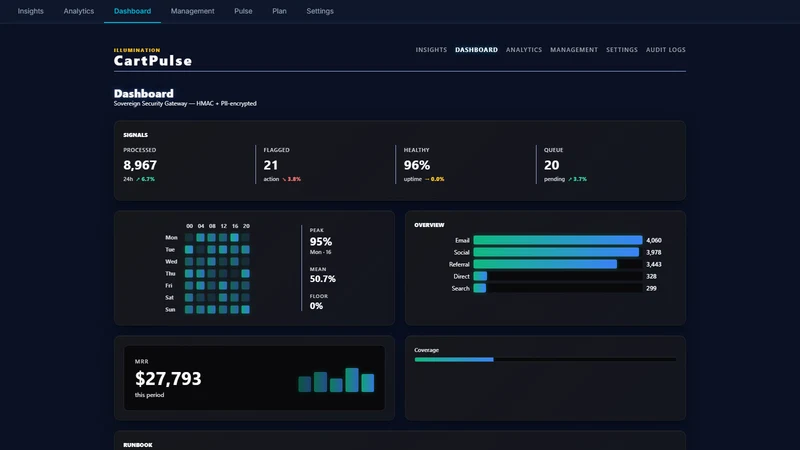Click the Mon row label in heatmap

pos(171,237)
